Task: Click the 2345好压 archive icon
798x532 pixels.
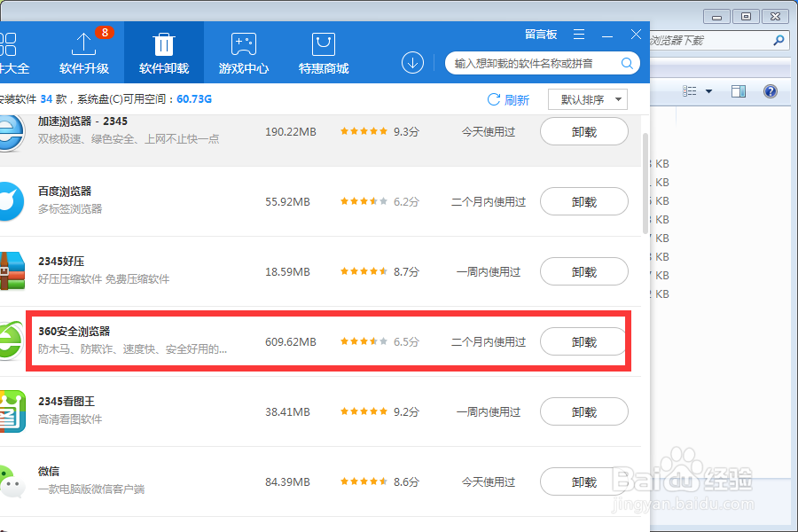Action: coord(12,270)
